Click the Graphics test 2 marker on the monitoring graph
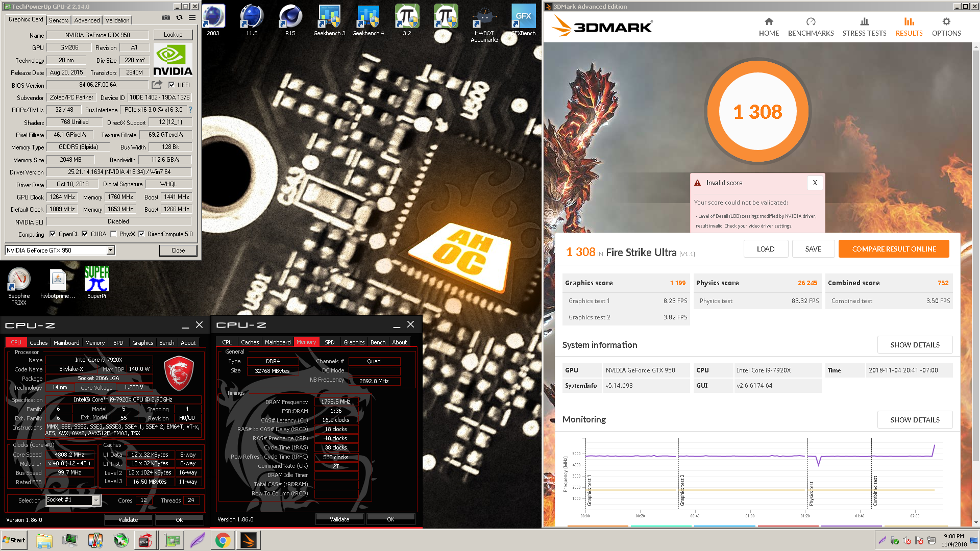 click(682, 490)
